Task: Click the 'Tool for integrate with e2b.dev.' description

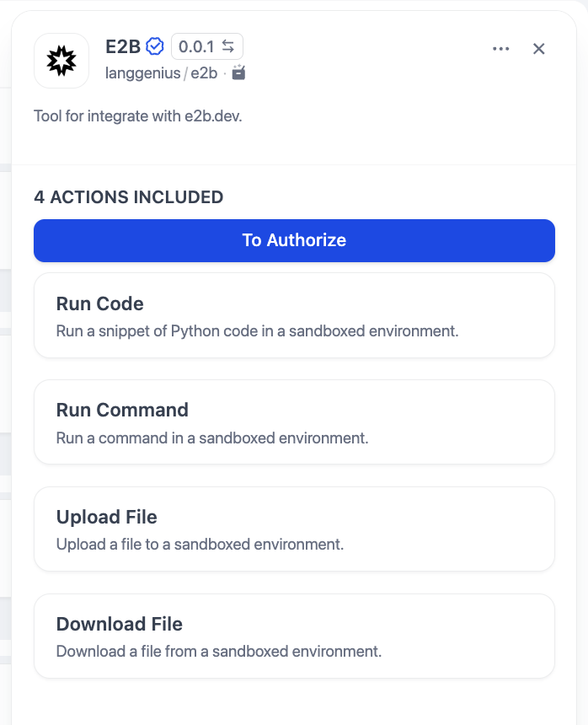Action: pos(137,116)
